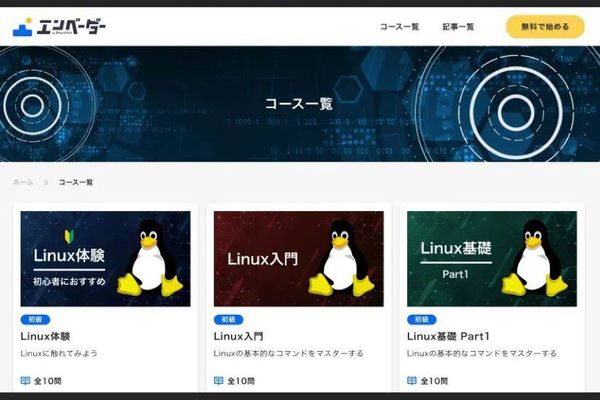Screen dimensions: 600x400
Task: Click the breadcrumb chevron separator
Action: (46, 182)
